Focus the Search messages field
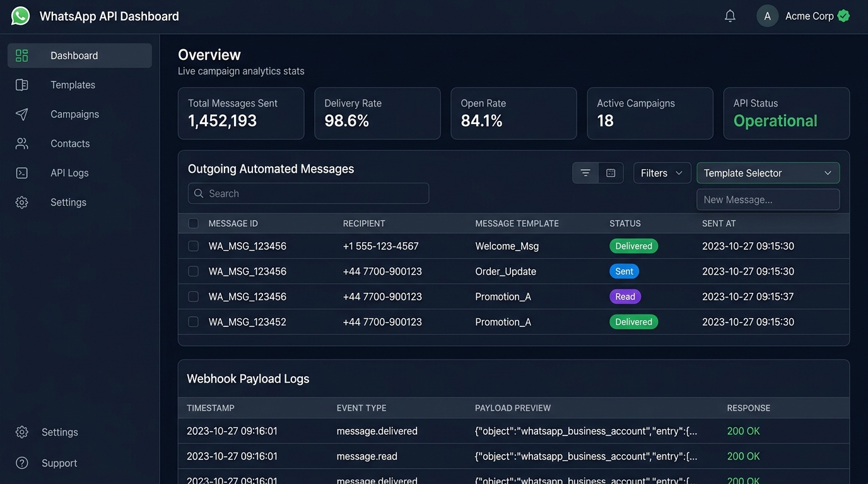The image size is (868, 484). coord(308,193)
